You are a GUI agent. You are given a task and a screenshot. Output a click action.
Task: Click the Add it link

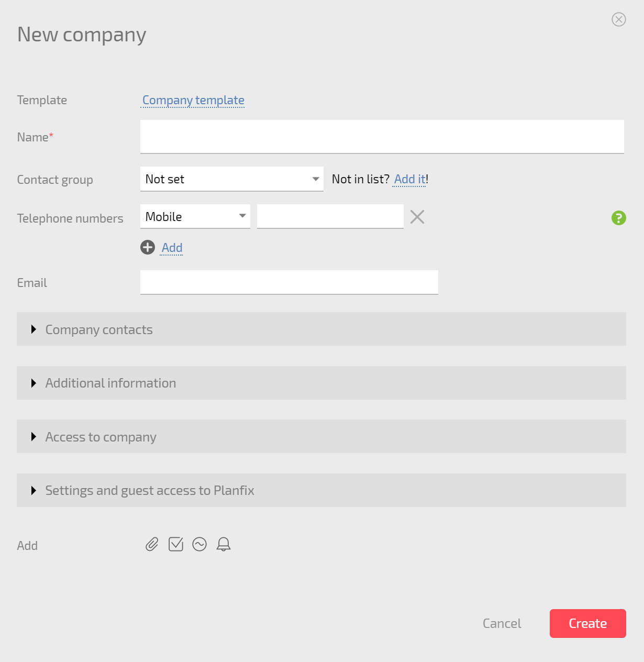tap(410, 179)
